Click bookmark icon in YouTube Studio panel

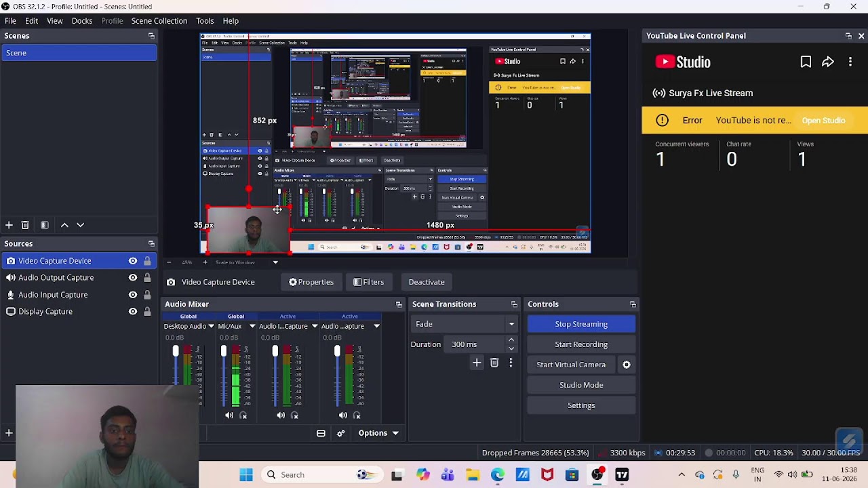click(806, 62)
